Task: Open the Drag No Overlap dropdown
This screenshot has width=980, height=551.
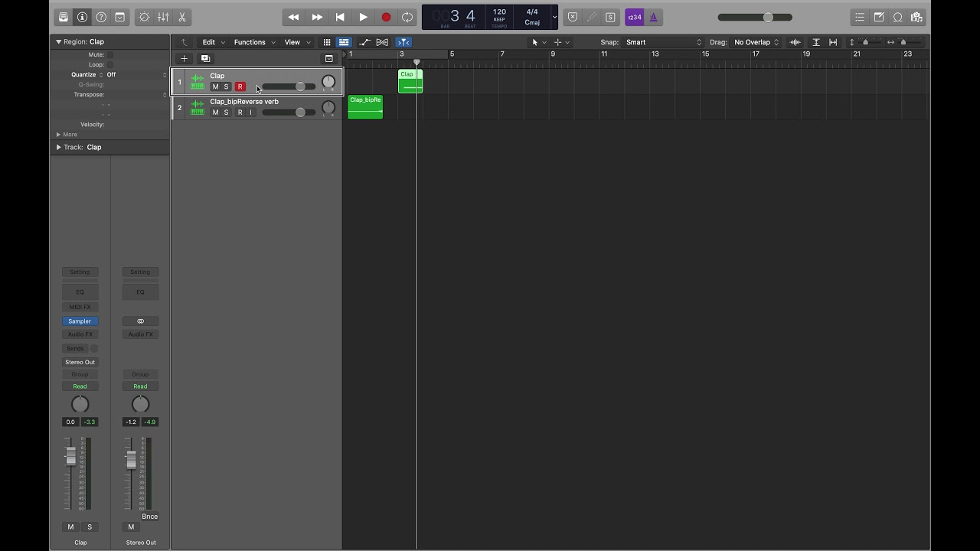Action: (756, 42)
